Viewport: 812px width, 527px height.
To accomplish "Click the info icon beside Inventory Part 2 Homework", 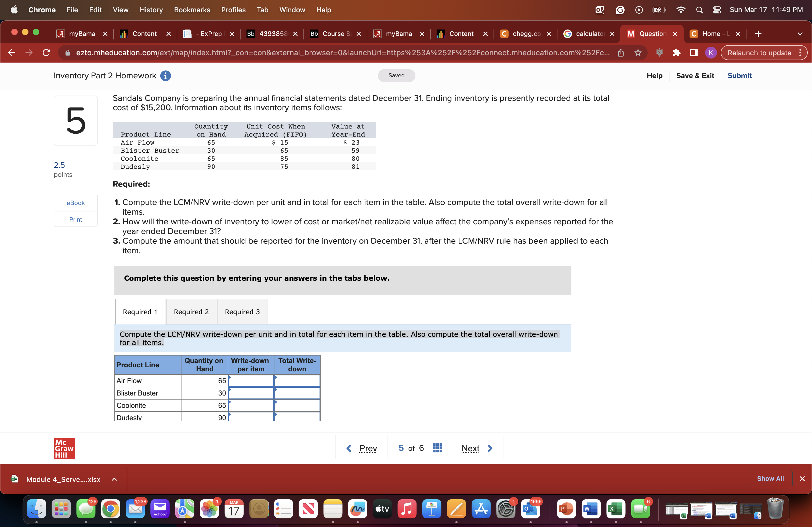I will [x=166, y=76].
